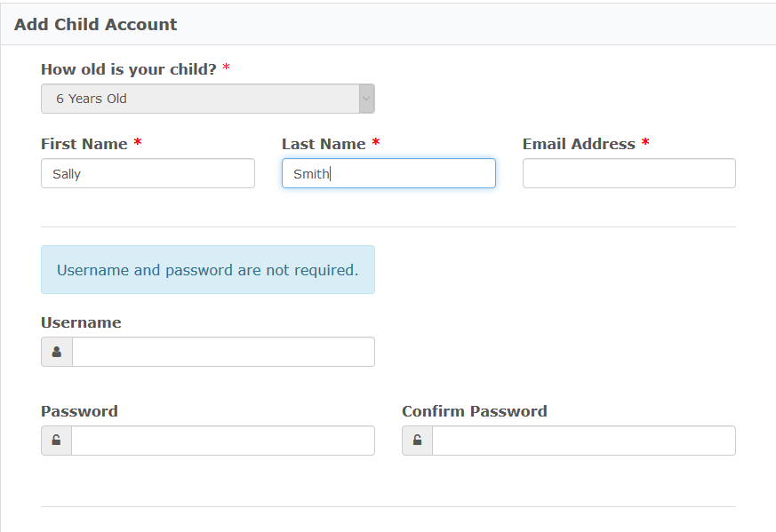Click the Last Name field containing Smith
This screenshot has height=532, width=776.
pos(388,173)
